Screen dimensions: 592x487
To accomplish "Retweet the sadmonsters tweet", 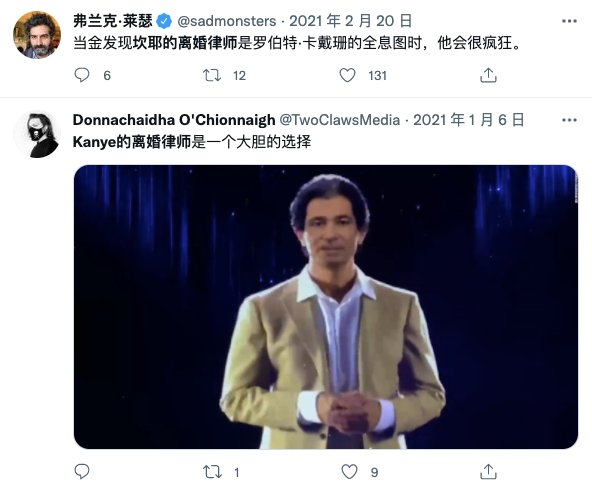I will click(212, 75).
